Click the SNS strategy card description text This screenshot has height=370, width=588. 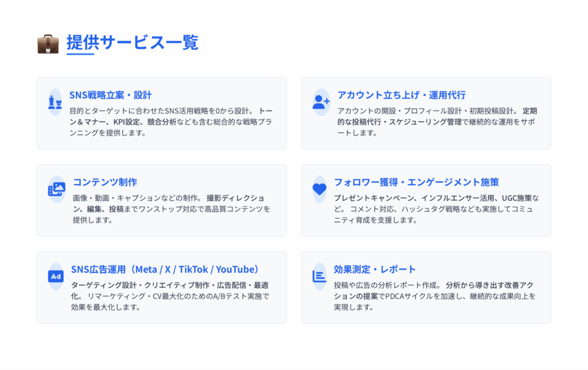pyautogui.click(x=171, y=122)
